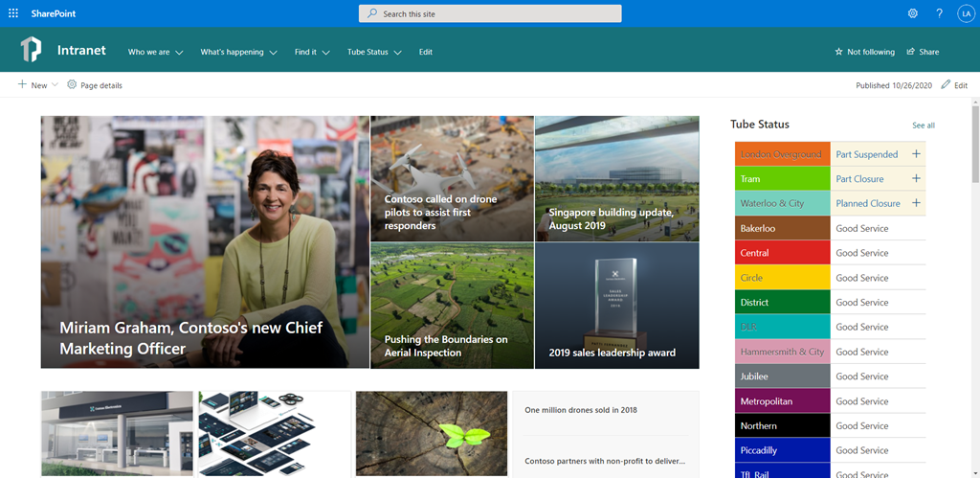Open 2019 sales leadership award story

coord(617,306)
